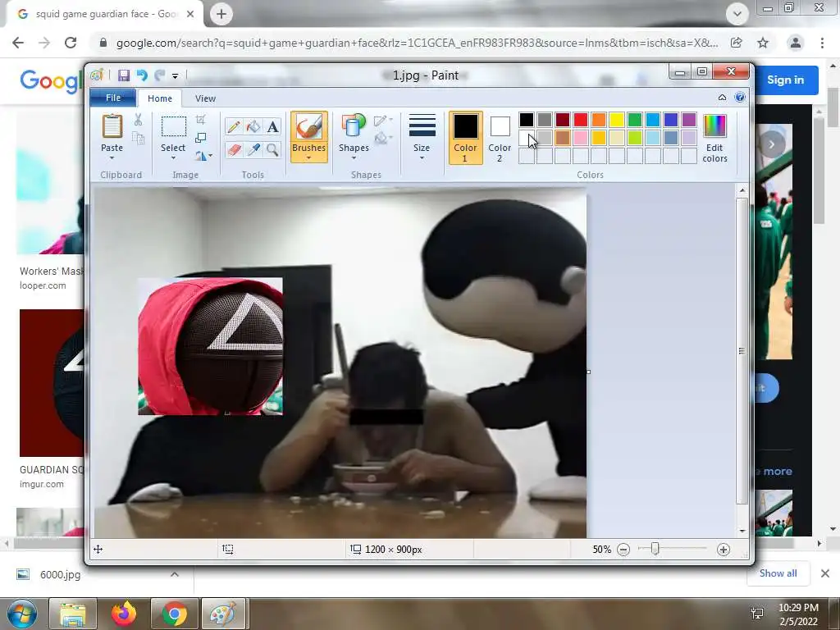Viewport: 840px width, 630px height.
Task: Click Show all downloads link
Action: [778, 573]
